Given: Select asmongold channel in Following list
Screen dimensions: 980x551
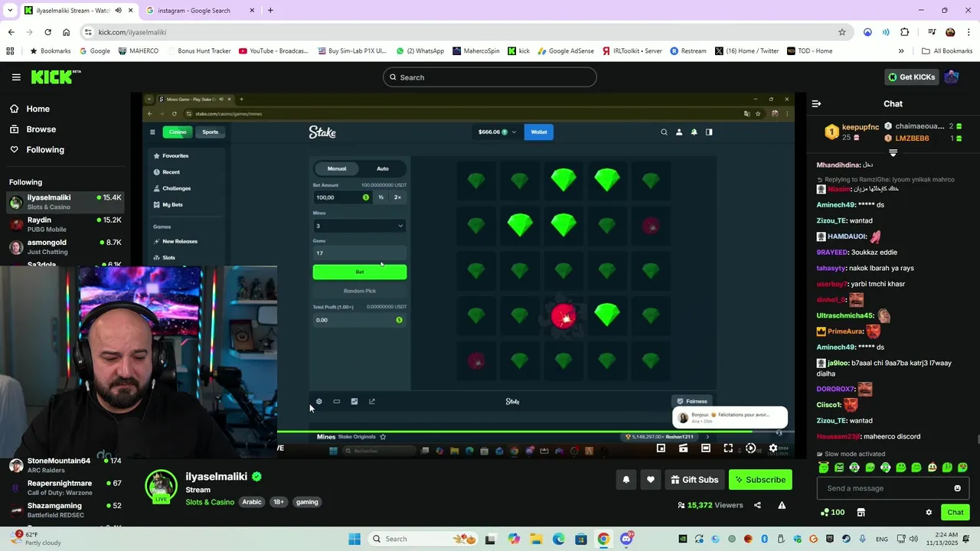Looking at the screenshot, I should (64, 246).
